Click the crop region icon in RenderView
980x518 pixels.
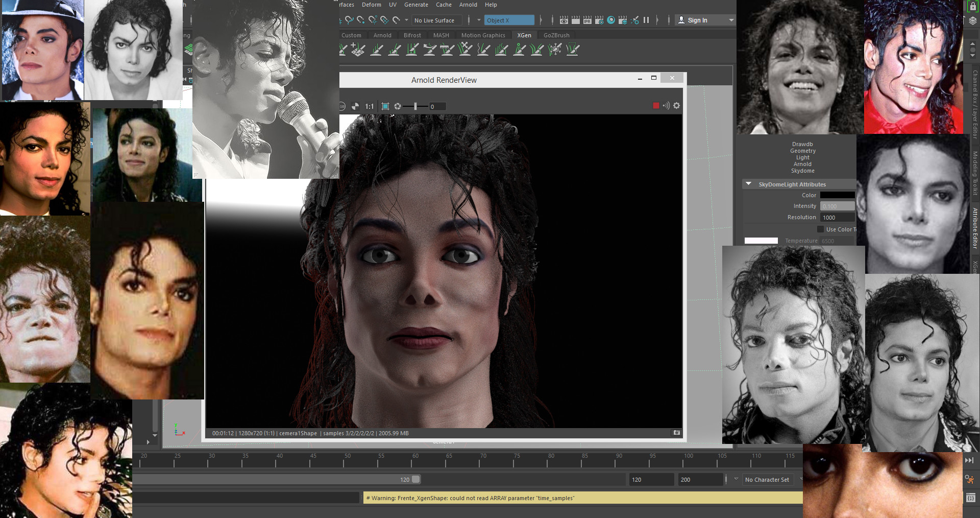pyautogui.click(x=385, y=106)
